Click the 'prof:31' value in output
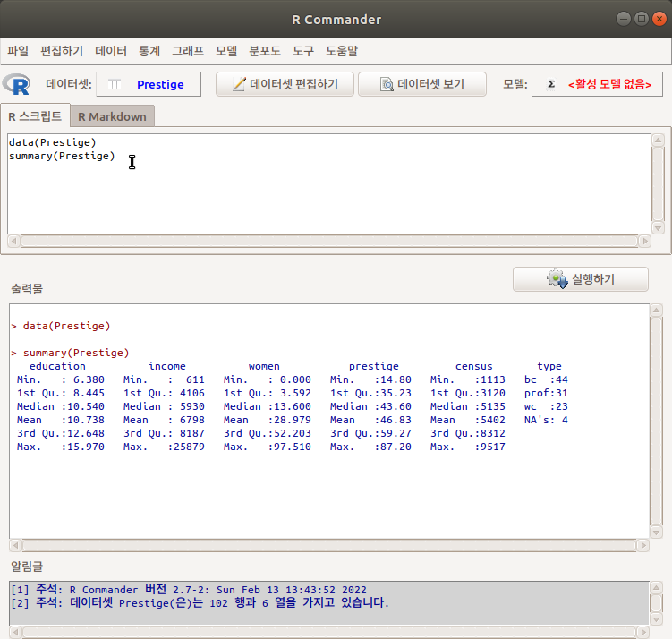672x639 pixels. click(546, 393)
